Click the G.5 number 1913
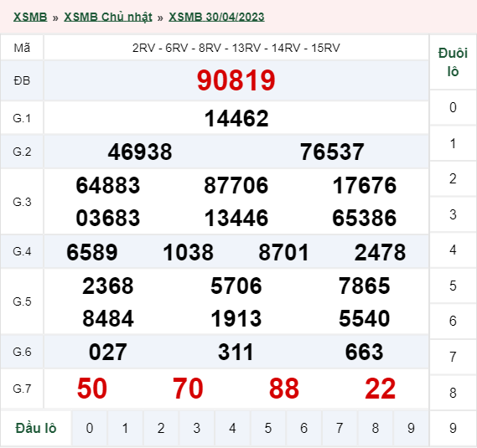This screenshot has width=477, height=448. pos(236,318)
